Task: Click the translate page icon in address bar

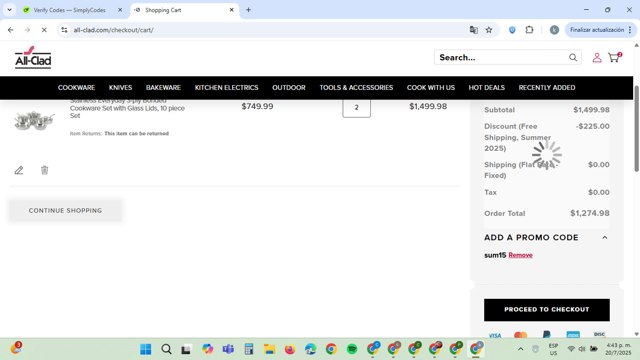Action: [473, 30]
